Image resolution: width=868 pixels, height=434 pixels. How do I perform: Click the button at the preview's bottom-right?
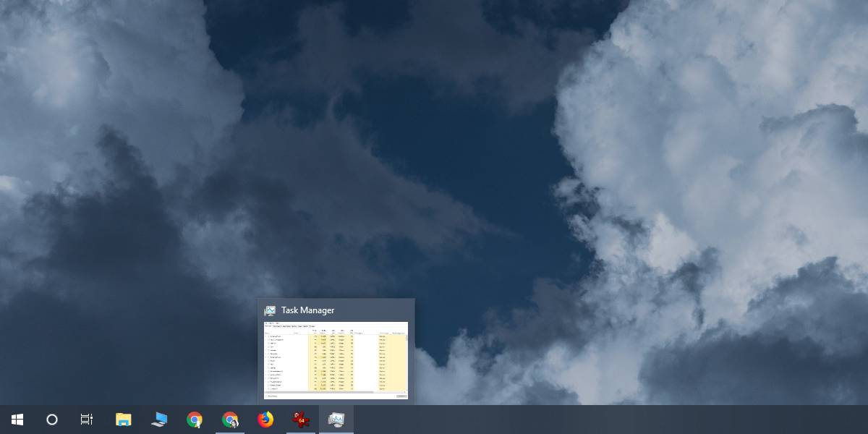pyautogui.click(x=401, y=397)
